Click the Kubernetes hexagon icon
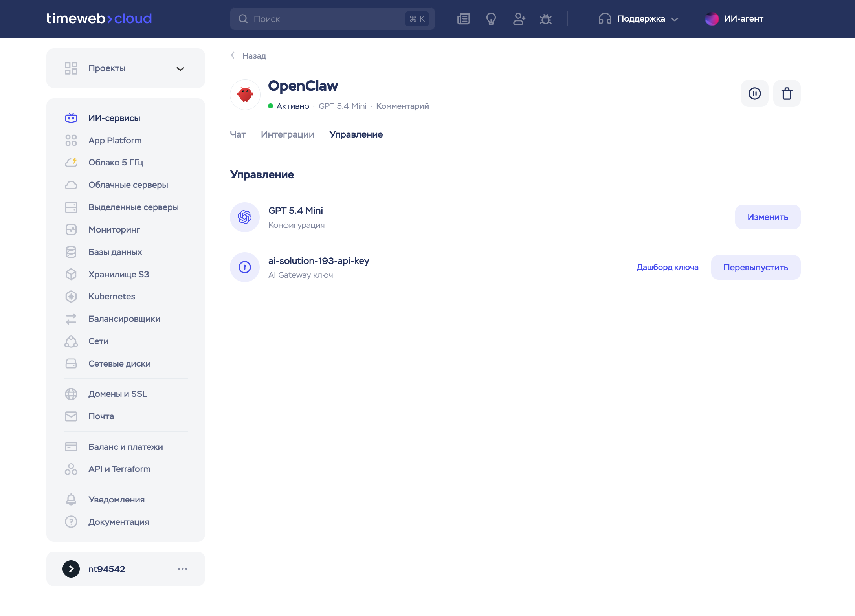 (71, 297)
